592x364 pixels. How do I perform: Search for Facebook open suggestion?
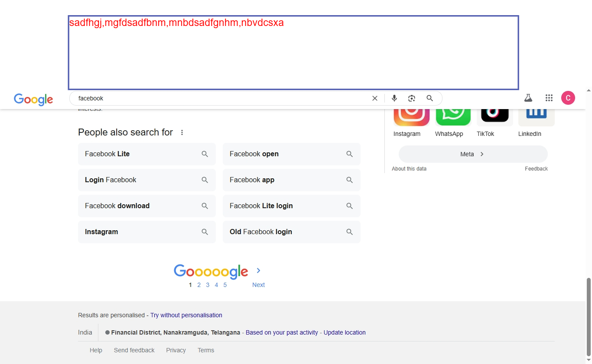[x=292, y=154]
